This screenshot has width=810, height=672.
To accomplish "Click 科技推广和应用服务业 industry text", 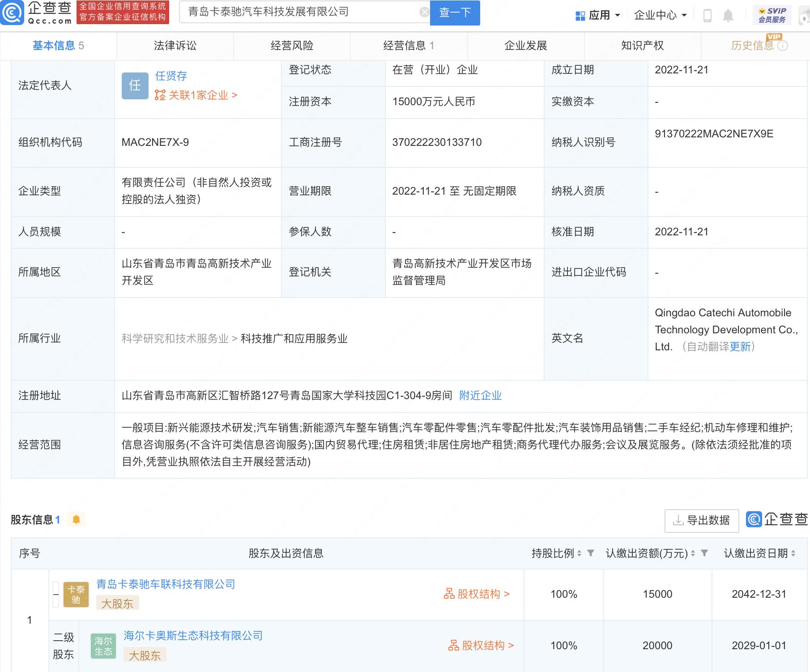I will [x=294, y=339].
